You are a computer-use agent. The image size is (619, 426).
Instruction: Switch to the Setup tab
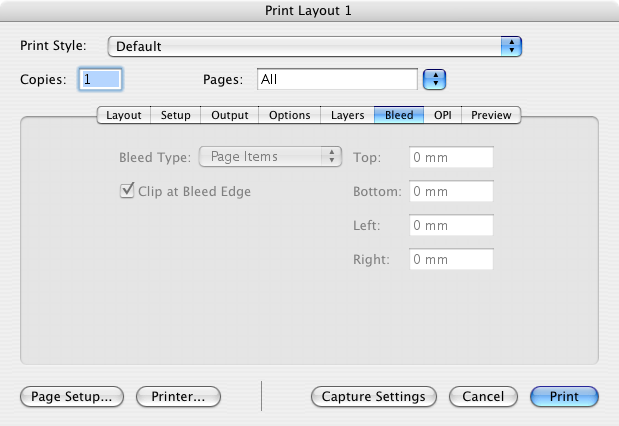pos(176,115)
